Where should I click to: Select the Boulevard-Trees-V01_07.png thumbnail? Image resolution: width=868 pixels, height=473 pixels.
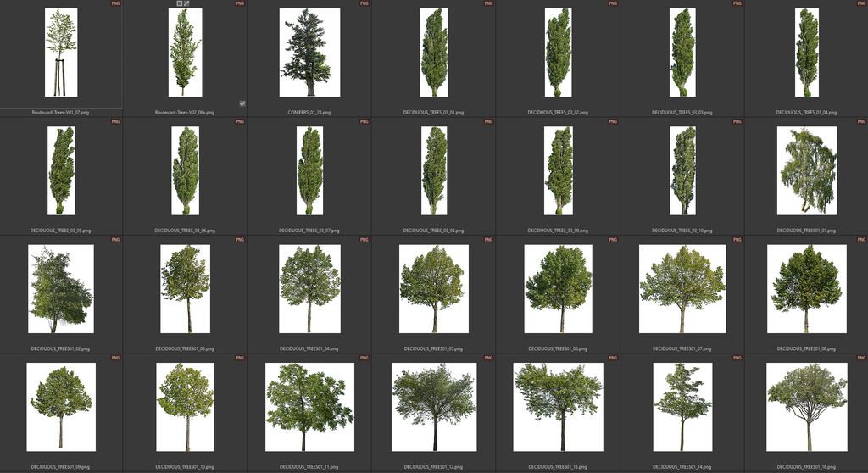pyautogui.click(x=61, y=53)
